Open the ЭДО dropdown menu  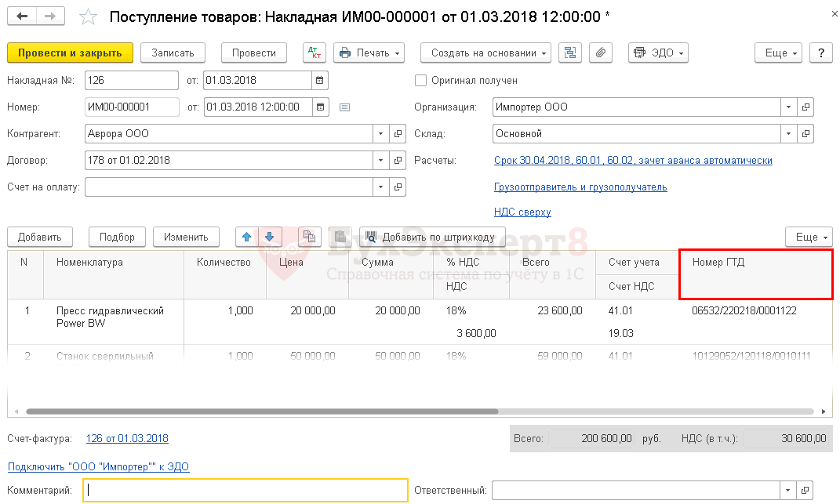click(658, 53)
